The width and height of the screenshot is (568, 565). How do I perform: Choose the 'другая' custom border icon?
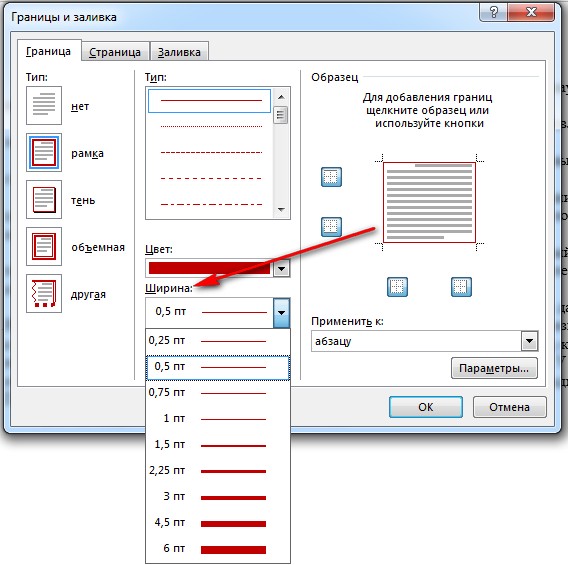point(44,294)
